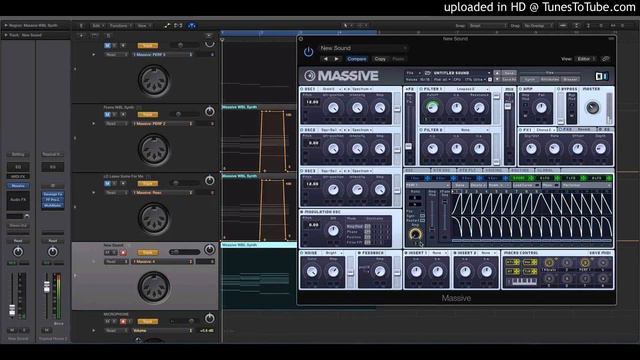Toggle Filter 1 on/off indicator
This screenshot has width=640, height=360.
[421, 89]
